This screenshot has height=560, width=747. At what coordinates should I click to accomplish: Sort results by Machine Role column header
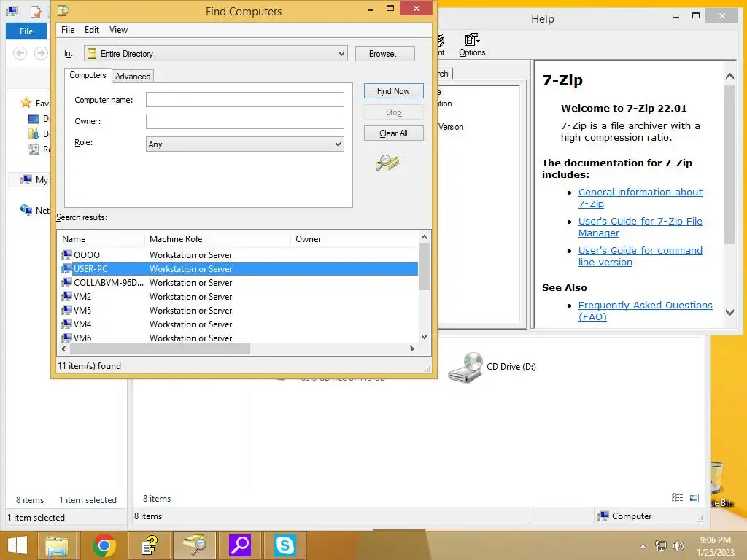(217, 239)
